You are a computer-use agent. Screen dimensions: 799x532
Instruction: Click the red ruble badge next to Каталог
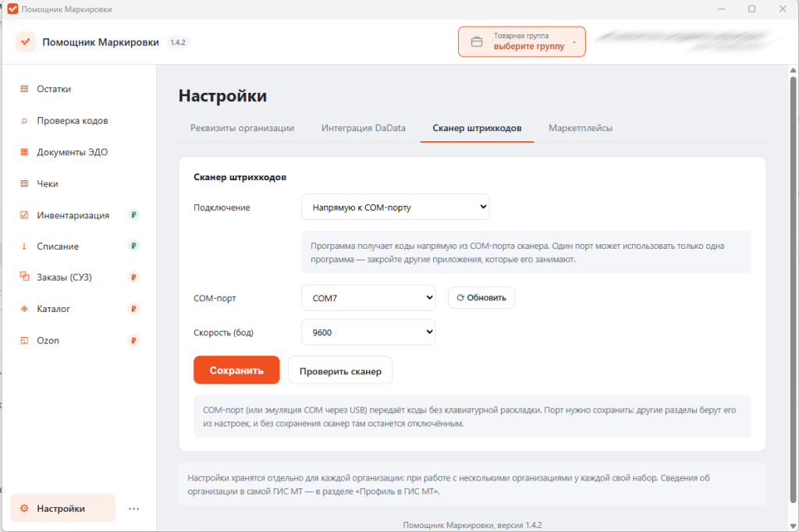(133, 309)
